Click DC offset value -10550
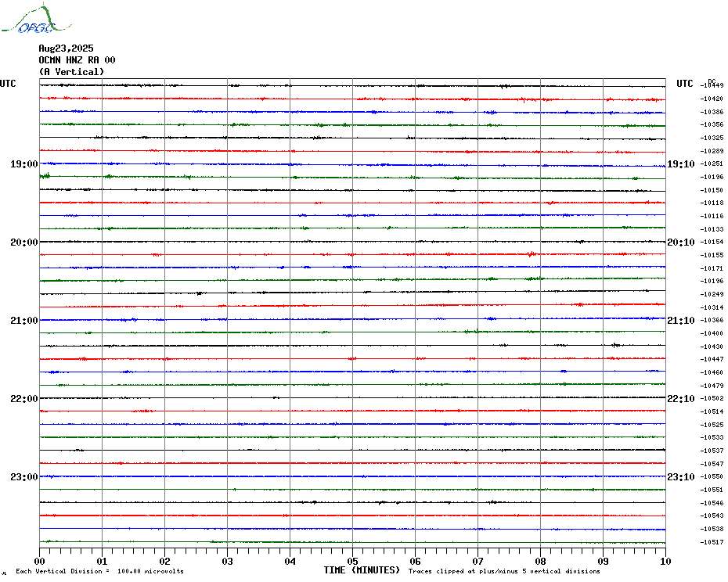Viewport: 728px width, 582px height. 712,477
